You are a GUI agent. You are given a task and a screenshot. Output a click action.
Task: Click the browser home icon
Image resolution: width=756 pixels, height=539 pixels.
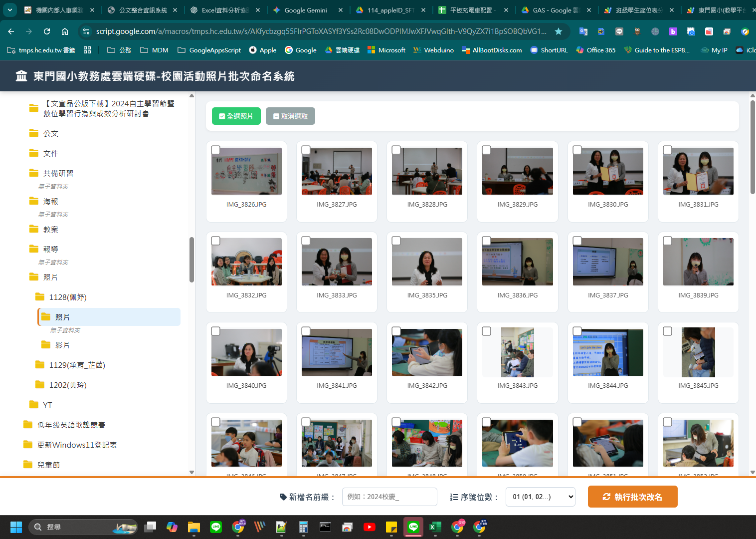click(65, 31)
